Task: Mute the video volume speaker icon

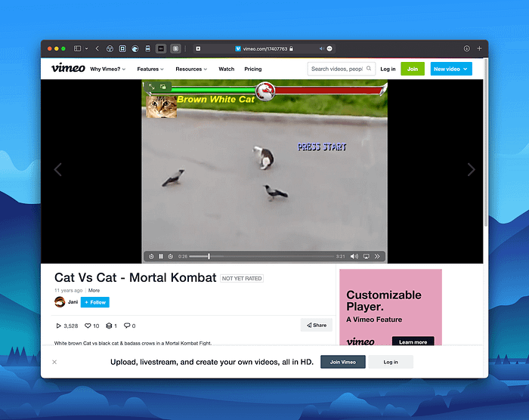Action: (354, 256)
